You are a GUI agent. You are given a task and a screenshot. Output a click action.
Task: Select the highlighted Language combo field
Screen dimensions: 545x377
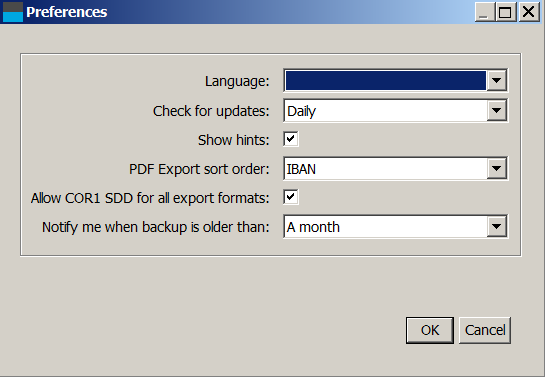pyautogui.click(x=385, y=81)
